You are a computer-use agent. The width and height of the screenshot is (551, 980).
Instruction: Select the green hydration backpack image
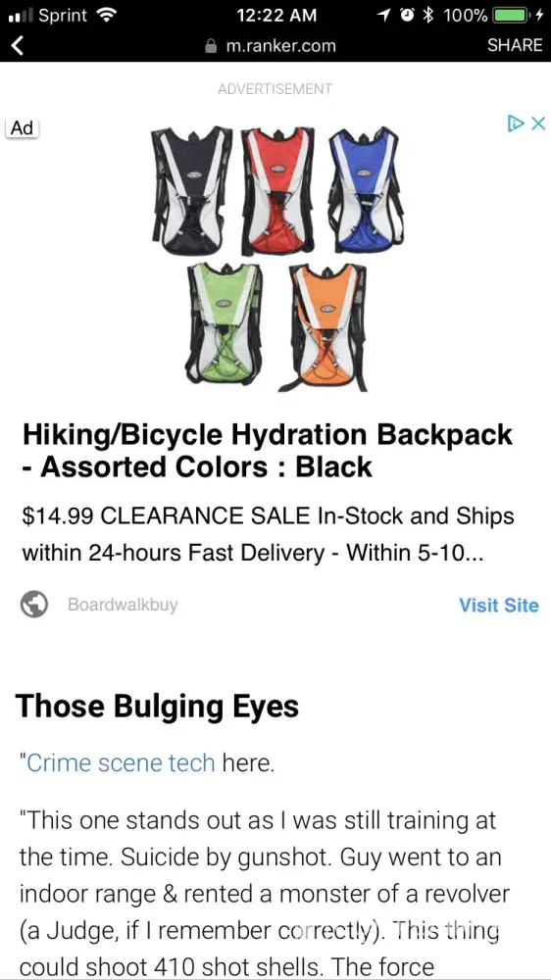click(224, 323)
